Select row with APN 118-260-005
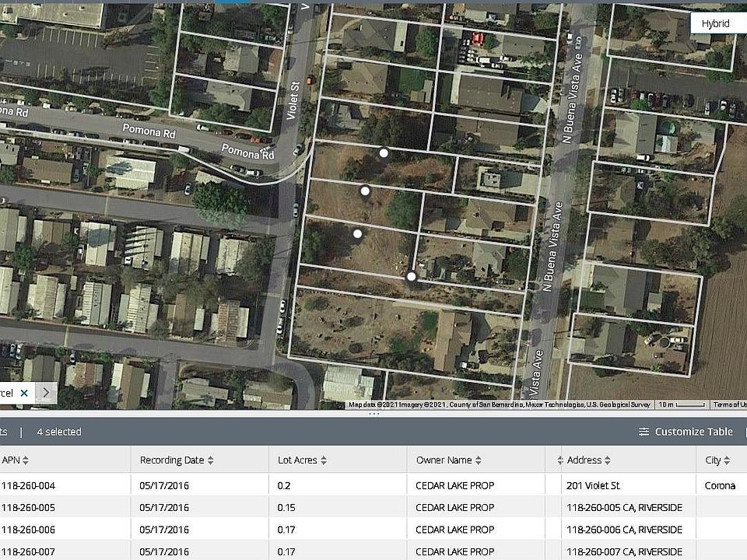747x560 pixels. [x=373, y=507]
